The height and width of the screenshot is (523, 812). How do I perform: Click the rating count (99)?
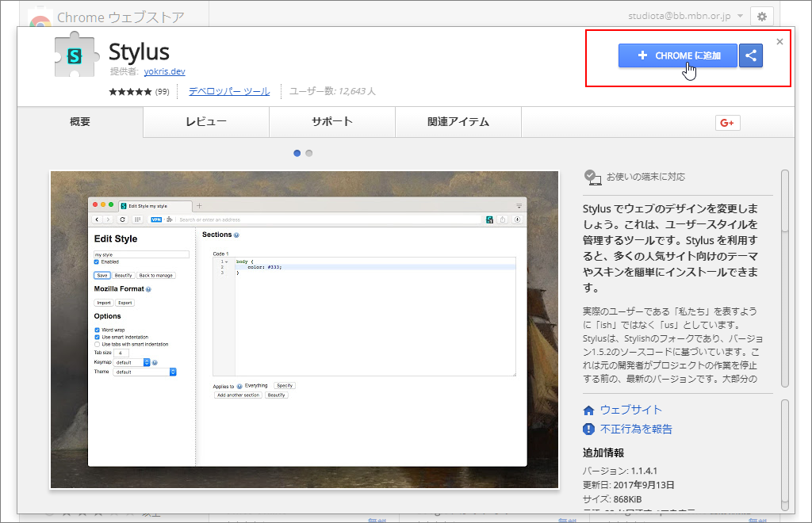click(162, 92)
